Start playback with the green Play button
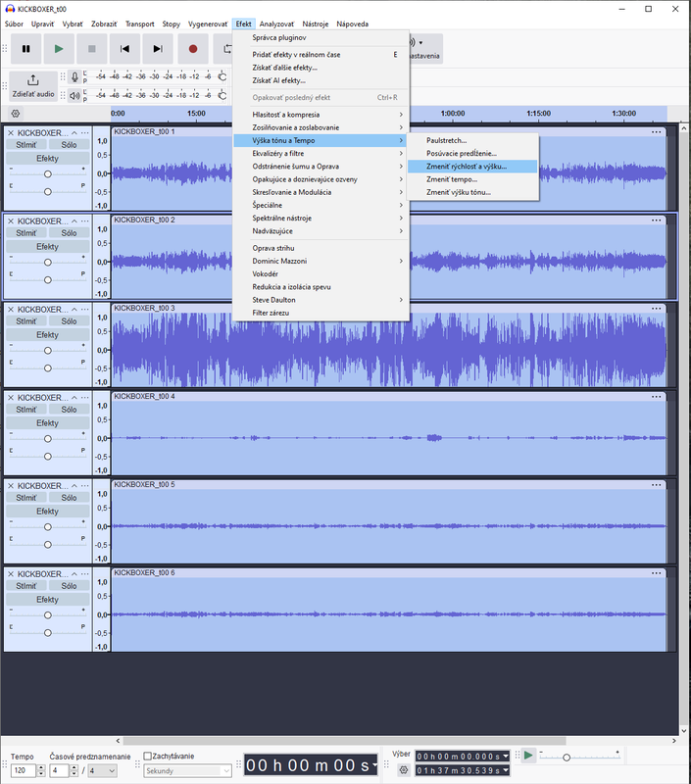The height and width of the screenshot is (784, 691). [x=59, y=49]
